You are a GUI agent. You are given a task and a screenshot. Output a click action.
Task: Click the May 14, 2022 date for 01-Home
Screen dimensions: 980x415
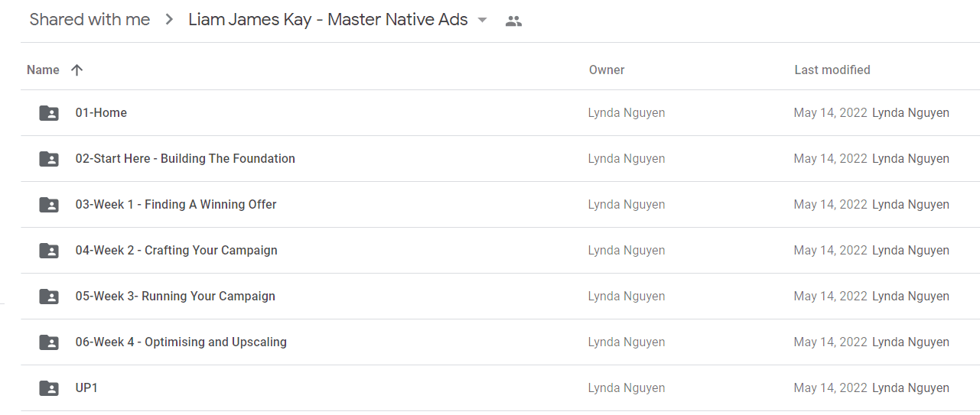831,113
